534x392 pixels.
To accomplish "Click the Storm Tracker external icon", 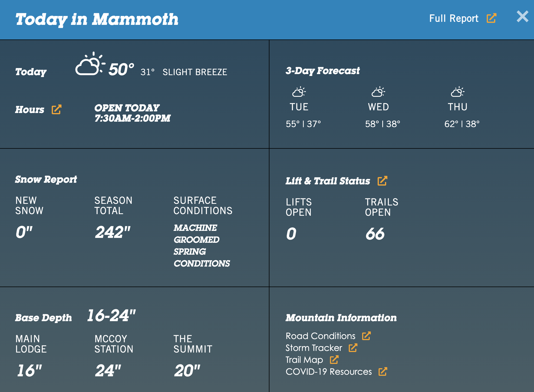I will (353, 348).
